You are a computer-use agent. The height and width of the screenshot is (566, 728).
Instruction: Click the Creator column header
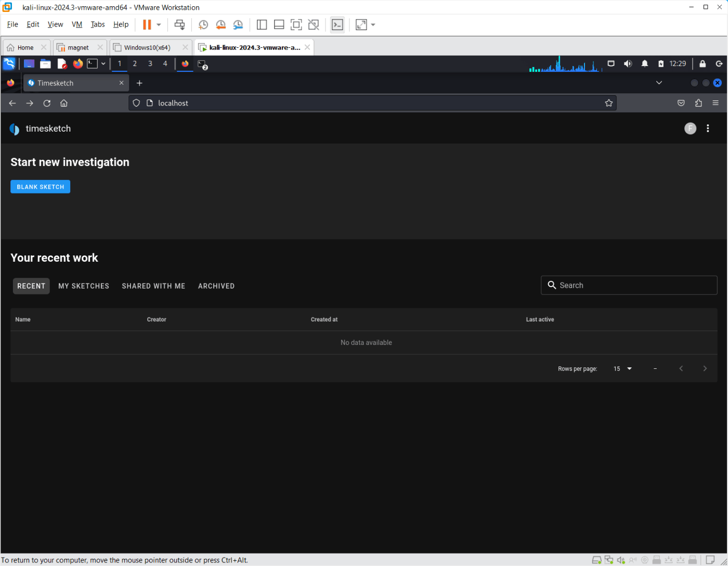(x=157, y=319)
